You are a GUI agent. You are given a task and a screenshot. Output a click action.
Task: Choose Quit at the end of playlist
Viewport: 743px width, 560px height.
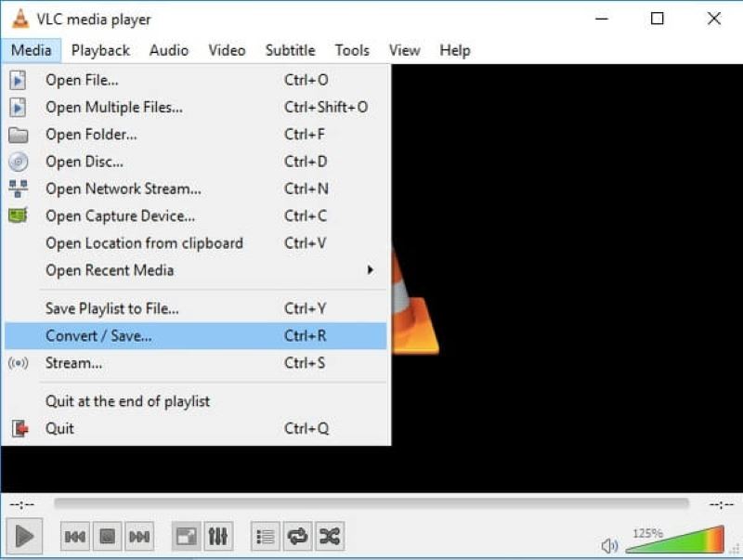pos(127,401)
